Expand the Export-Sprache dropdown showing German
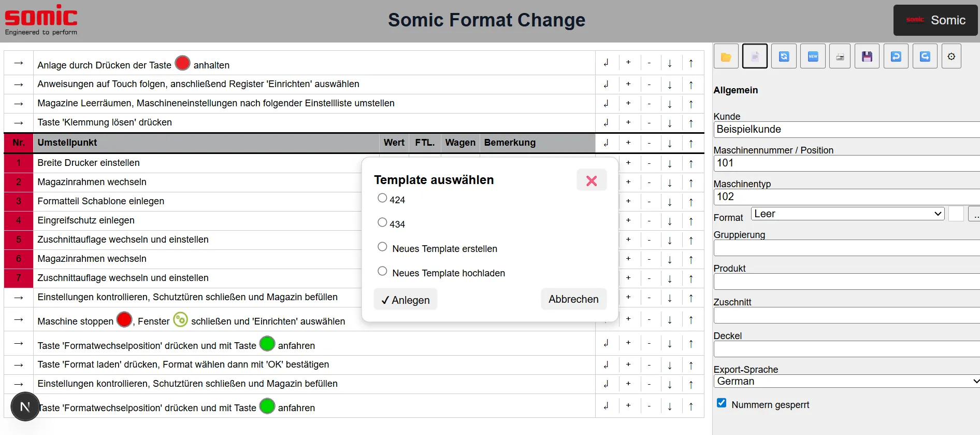980x435 pixels. coord(847,381)
